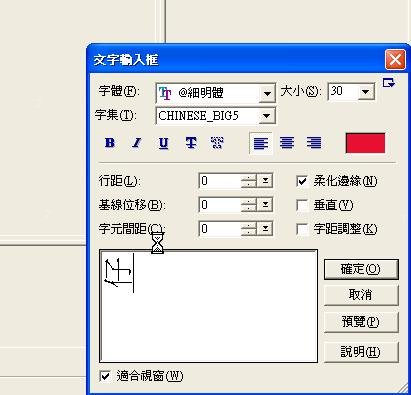This screenshot has height=395, width=411.
Task: Click the font size 30 field
Action: point(343,91)
